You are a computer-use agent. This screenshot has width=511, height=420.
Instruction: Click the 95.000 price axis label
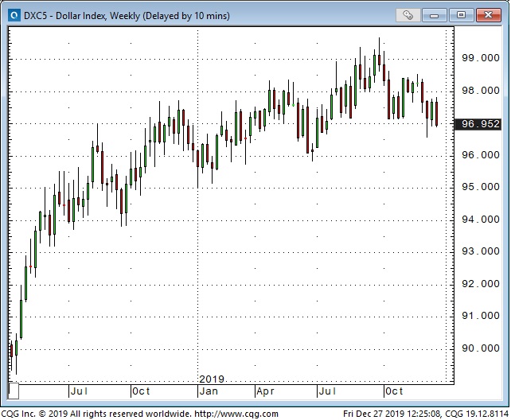(481, 187)
